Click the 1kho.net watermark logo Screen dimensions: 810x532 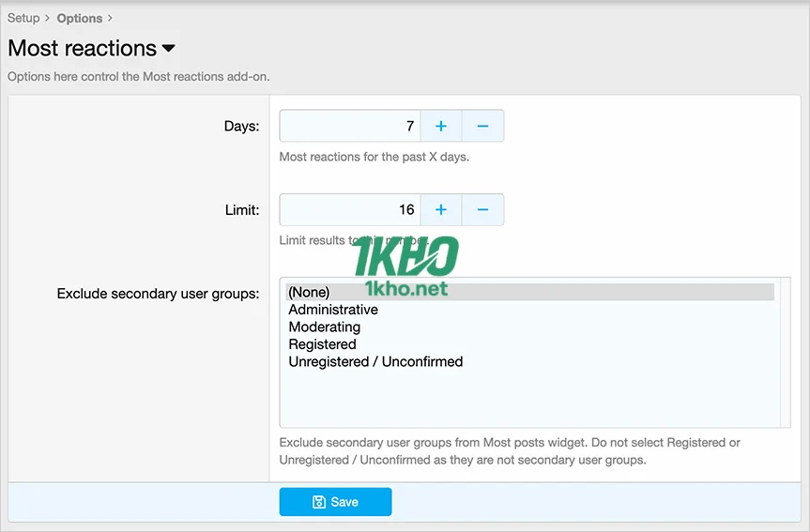pyautogui.click(x=406, y=266)
